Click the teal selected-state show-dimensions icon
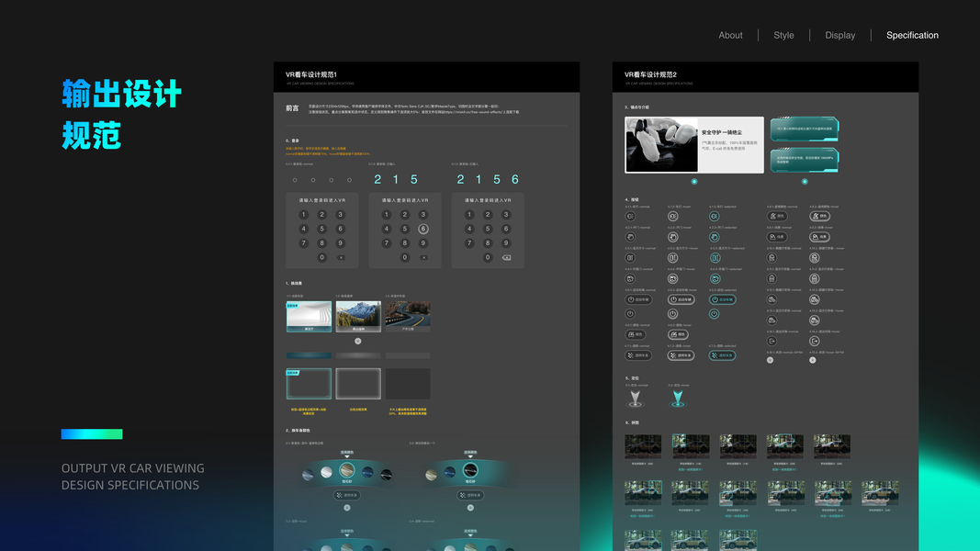This screenshot has width=980, height=551. 715,258
